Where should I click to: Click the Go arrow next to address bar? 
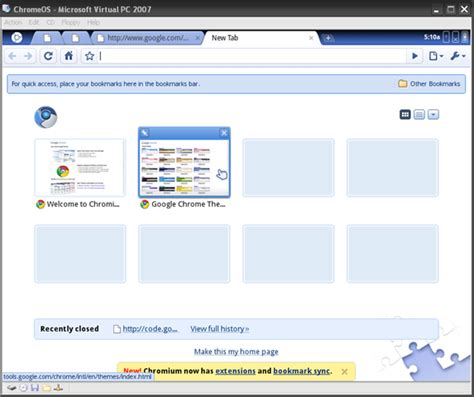coord(415,56)
